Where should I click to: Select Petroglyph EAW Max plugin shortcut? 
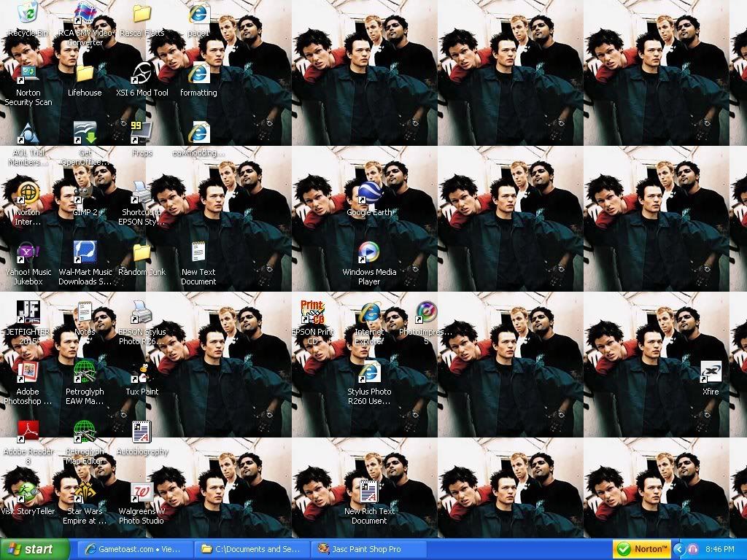(85, 372)
